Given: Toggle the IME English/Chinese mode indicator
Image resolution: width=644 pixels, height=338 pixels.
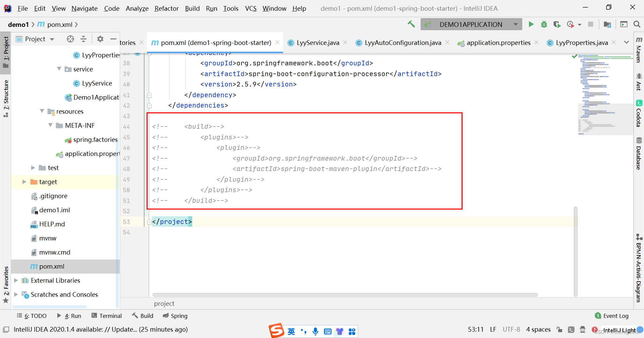Looking at the screenshot, I should pyautogui.click(x=291, y=331).
